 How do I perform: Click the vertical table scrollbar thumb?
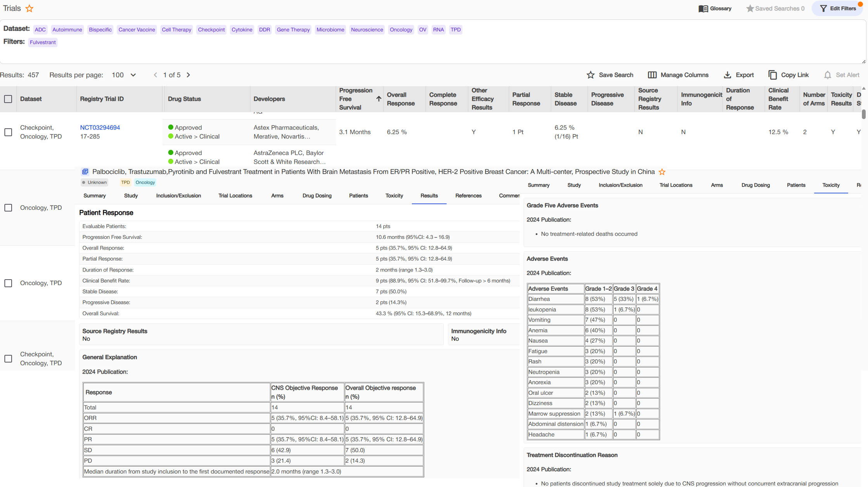point(863,114)
